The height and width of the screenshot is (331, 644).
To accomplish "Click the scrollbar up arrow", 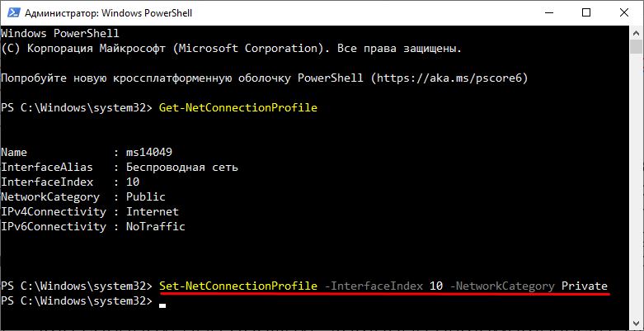I will (x=637, y=33).
